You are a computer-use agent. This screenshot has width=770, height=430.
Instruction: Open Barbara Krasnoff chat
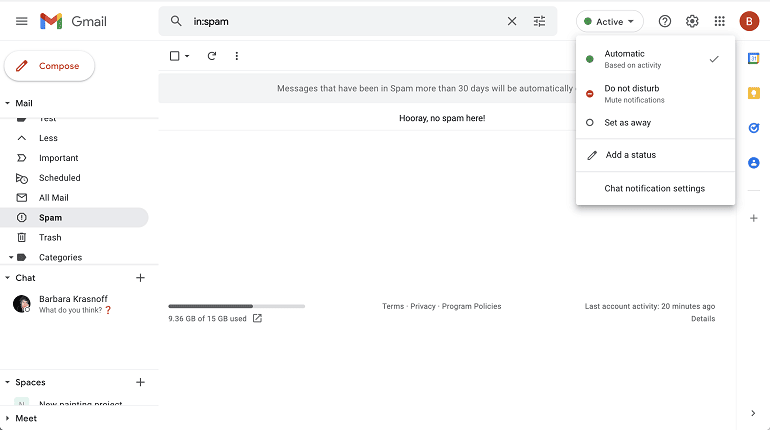(x=74, y=304)
